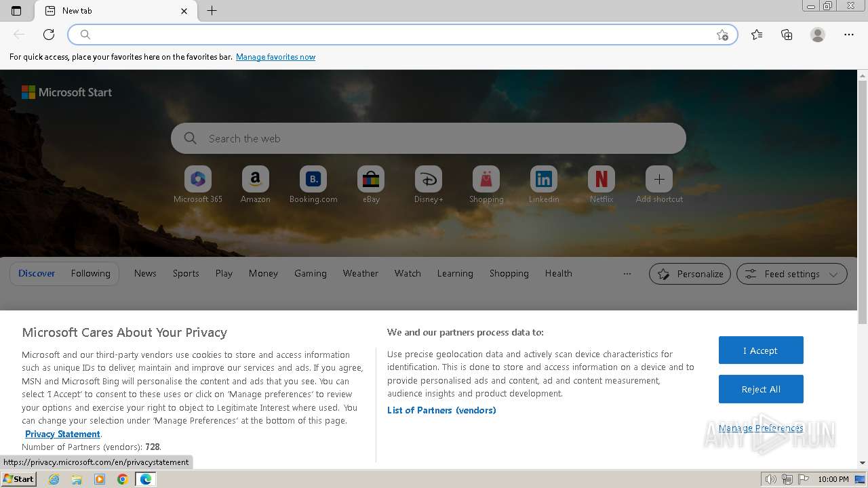Screen dimensions: 868x488
Task: Open the Health category
Action: point(559,273)
